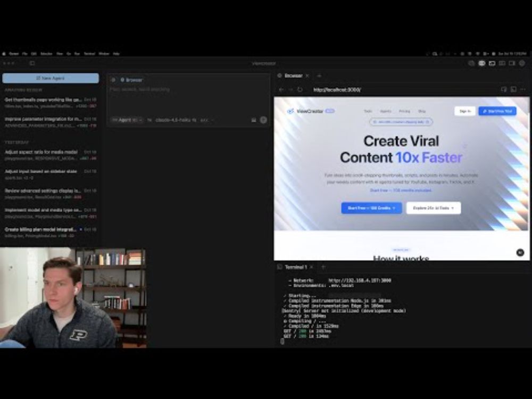The width and height of the screenshot is (532, 399).
Task: Open the 'Create billing plan model integration' chat
Action: tap(51, 232)
